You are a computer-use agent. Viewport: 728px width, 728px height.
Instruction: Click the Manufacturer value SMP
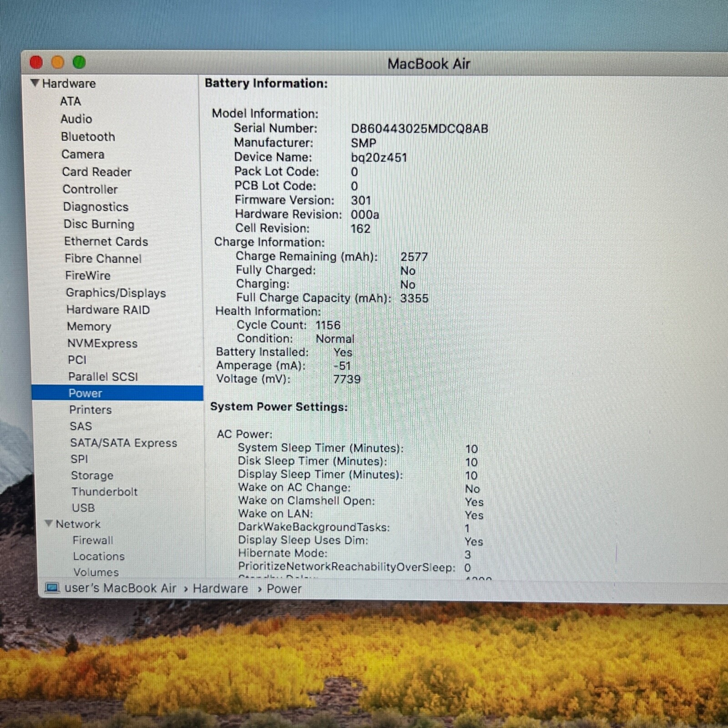[x=364, y=143]
